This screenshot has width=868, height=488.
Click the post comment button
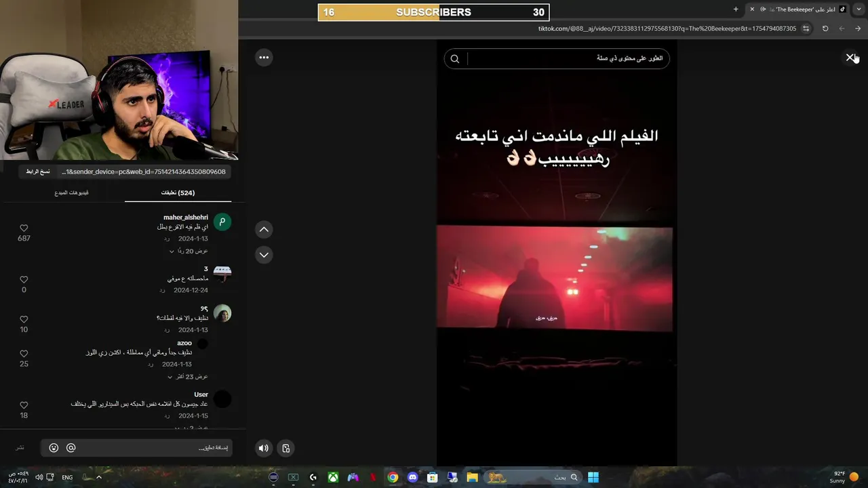pos(20,448)
